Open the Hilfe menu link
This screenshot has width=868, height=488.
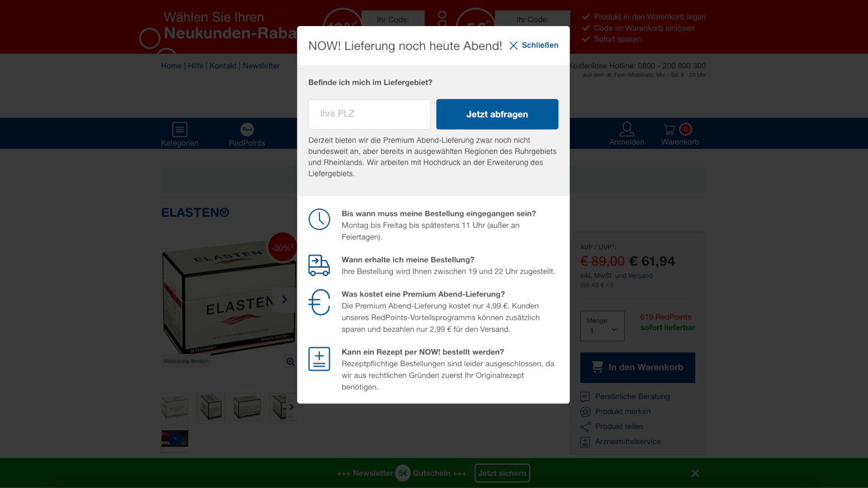pyautogui.click(x=195, y=66)
